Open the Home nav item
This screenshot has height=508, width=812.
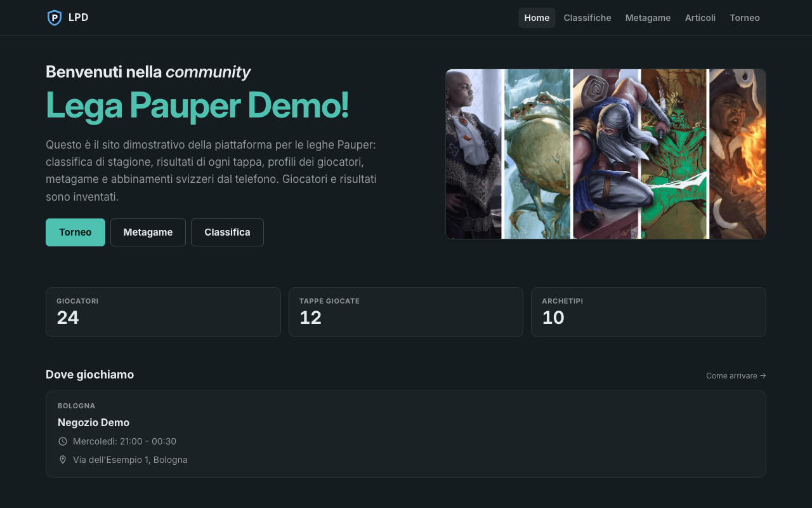537,18
